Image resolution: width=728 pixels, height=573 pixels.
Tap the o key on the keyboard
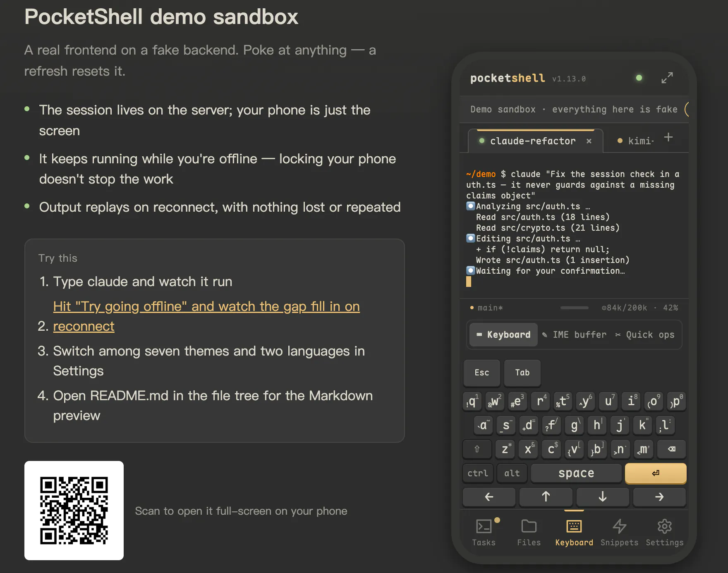(x=654, y=401)
